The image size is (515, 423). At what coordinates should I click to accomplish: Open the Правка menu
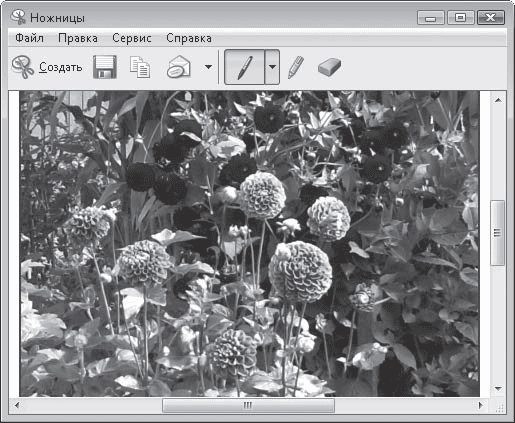[x=78, y=38]
